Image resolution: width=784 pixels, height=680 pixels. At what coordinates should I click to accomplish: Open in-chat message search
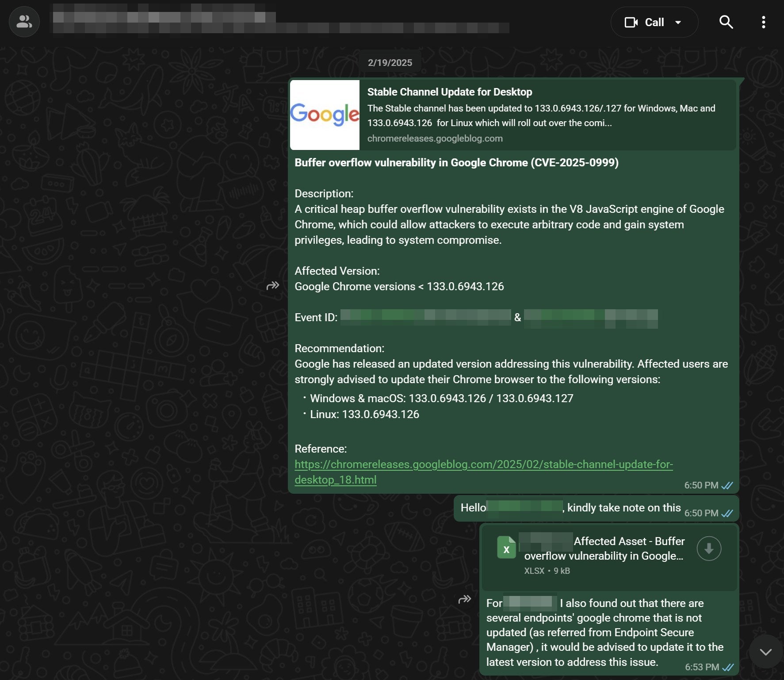(x=726, y=22)
